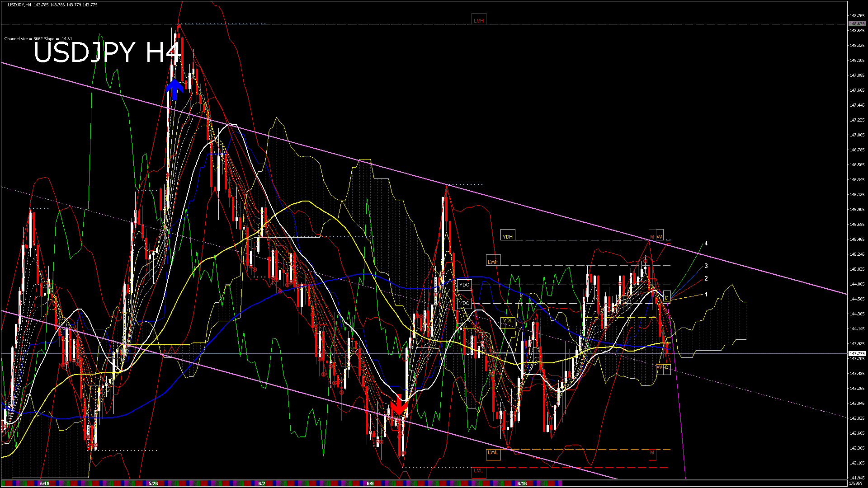This screenshot has width=868, height=488.
Task: Click the blue up arrow signal
Action: (x=174, y=89)
